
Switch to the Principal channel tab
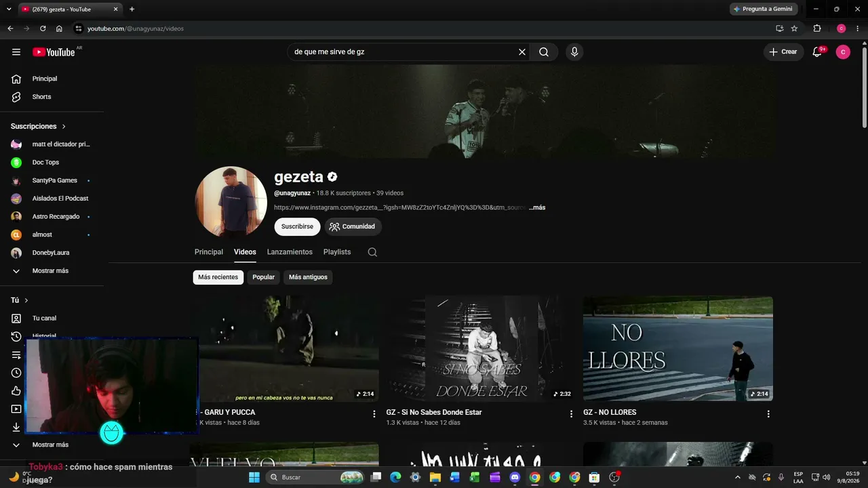pyautogui.click(x=209, y=252)
